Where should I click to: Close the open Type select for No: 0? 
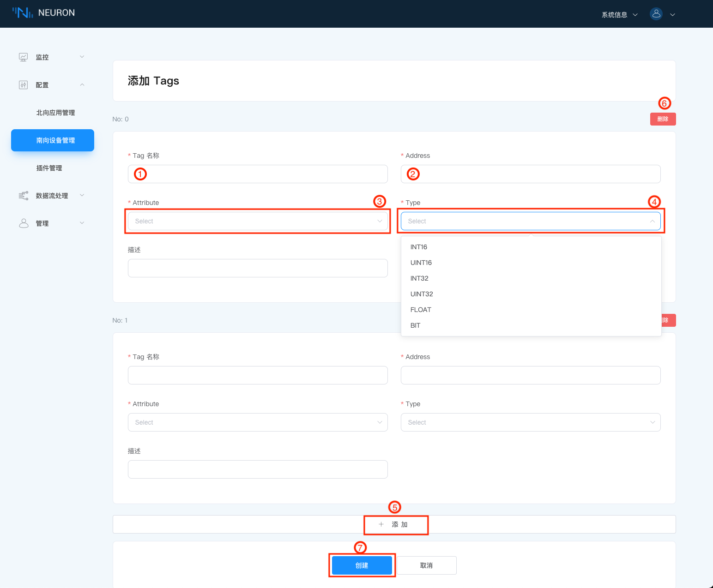pos(531,221)
